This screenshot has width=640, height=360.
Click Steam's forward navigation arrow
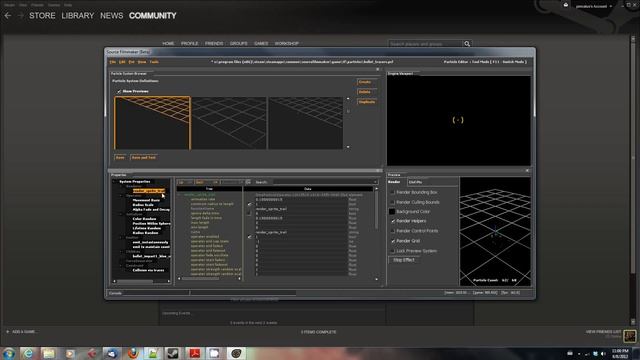click(20, 16)
